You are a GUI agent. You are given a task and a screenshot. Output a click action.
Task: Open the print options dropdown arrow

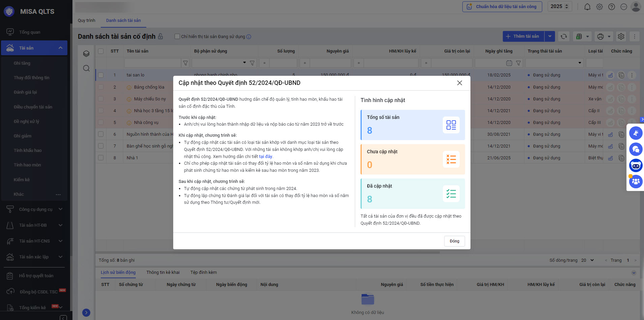609,36
